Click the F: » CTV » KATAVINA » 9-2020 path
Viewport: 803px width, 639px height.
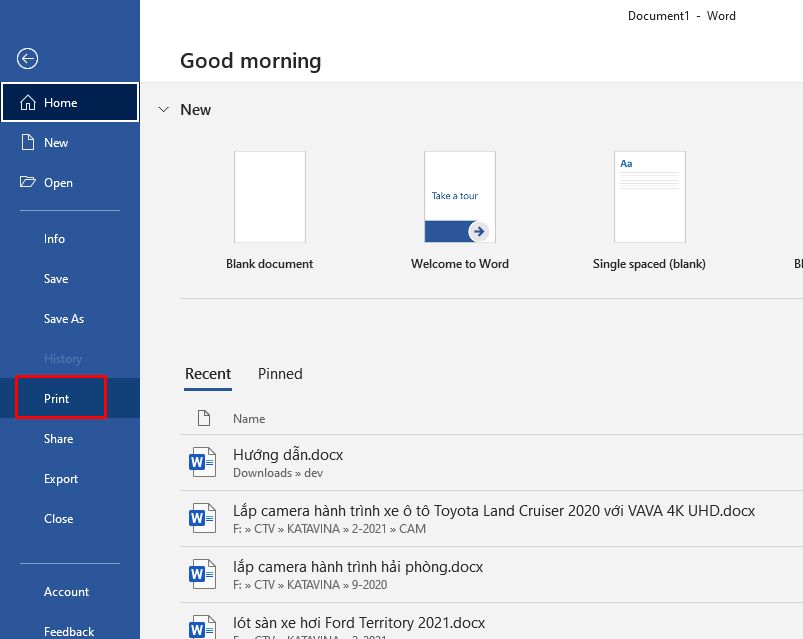click(x=310, y=584)
